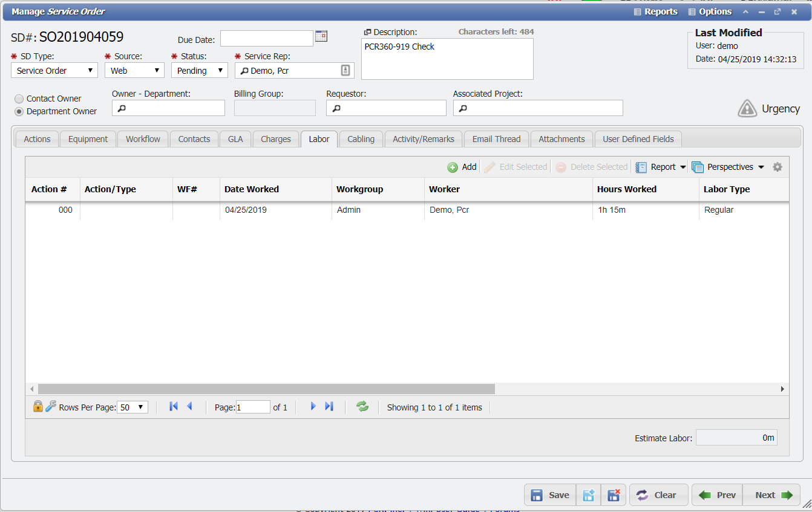Click the Urgency warning triangle icon
The height and width of the screenshot is (512, 812).
[x=747, y=109]
